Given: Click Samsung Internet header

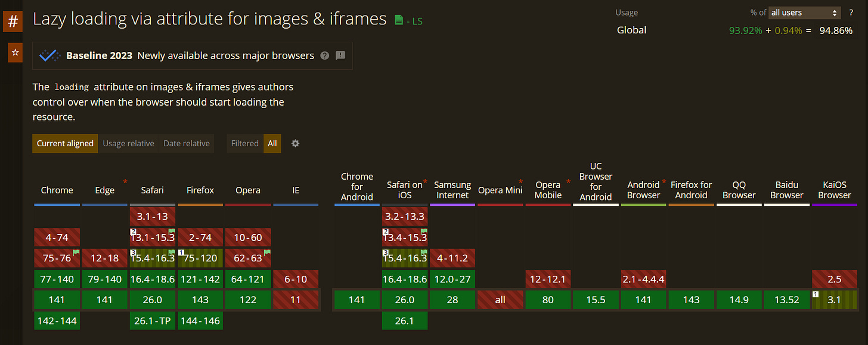Looking at the screenshot, I should pos(452,190).
